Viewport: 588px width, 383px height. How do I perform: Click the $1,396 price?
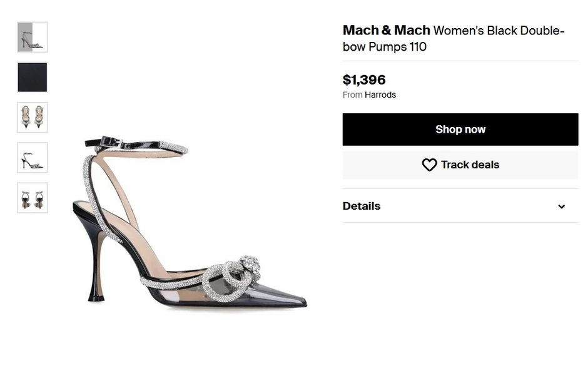[x=364, y=79]
